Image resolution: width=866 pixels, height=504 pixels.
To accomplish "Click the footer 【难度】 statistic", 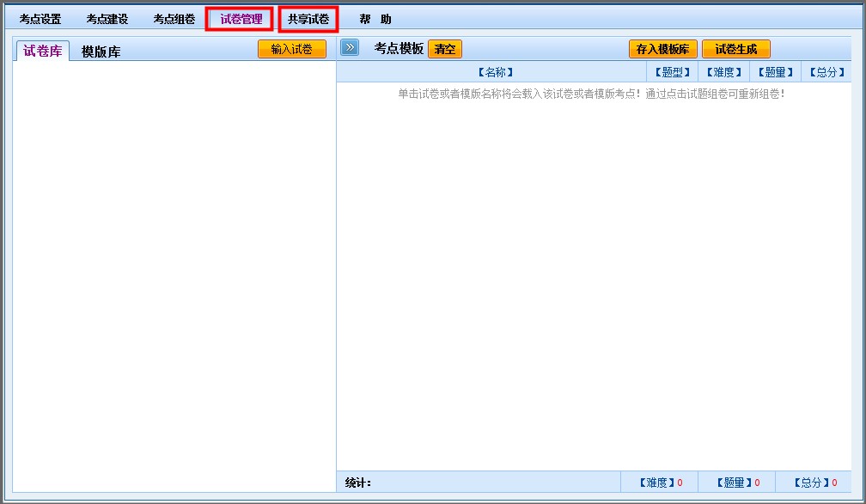I will tap(661, 483).
